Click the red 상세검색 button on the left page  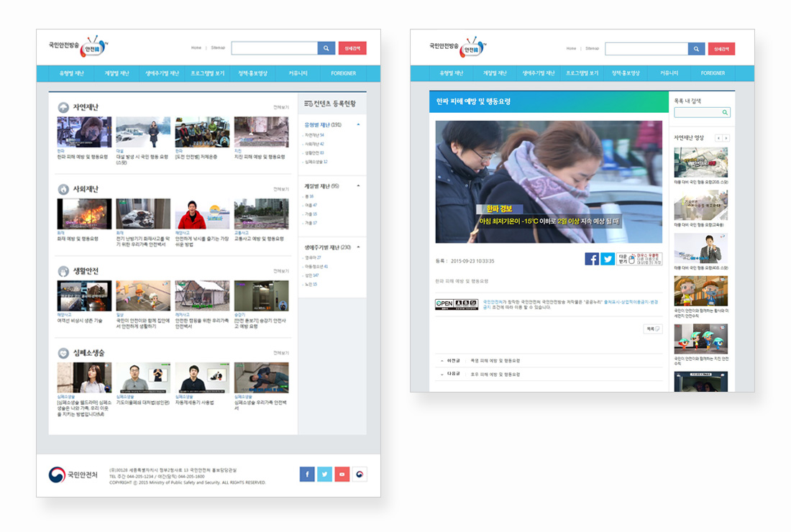pyautogui.click(x=352, y=48)
